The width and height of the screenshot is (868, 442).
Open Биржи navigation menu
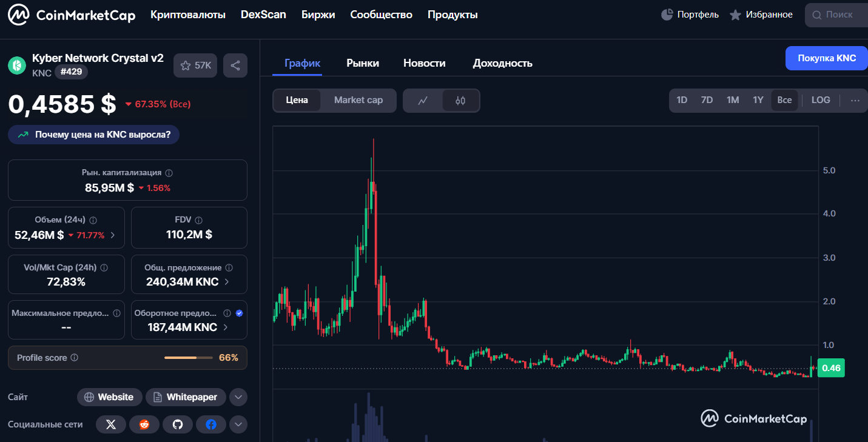(x=318, y=15)
